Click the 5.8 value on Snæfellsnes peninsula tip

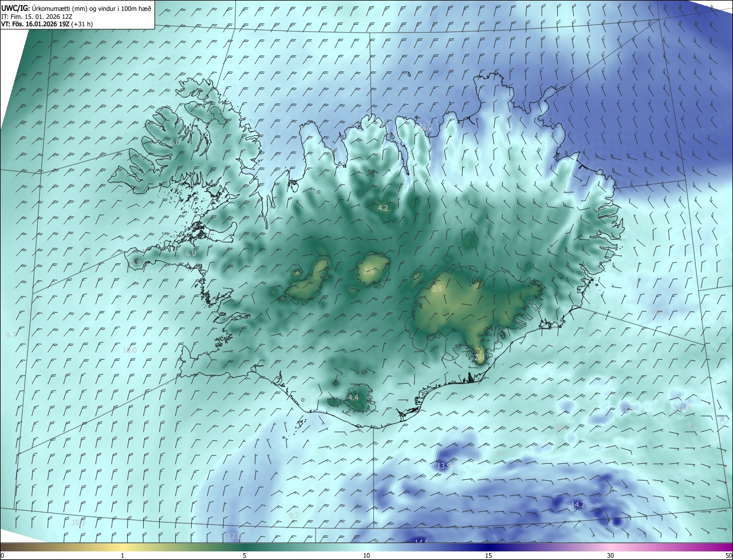(136, 262)
